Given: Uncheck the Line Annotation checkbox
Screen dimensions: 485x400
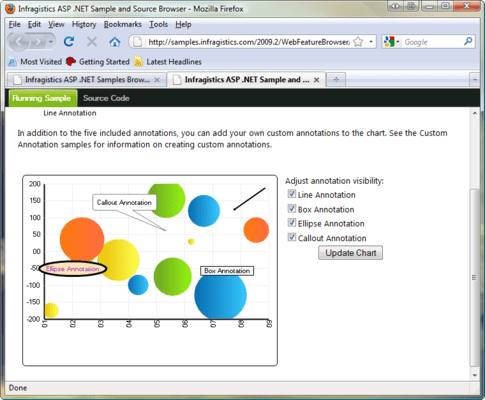Looking at the screenshot, I should pos(292,194).
